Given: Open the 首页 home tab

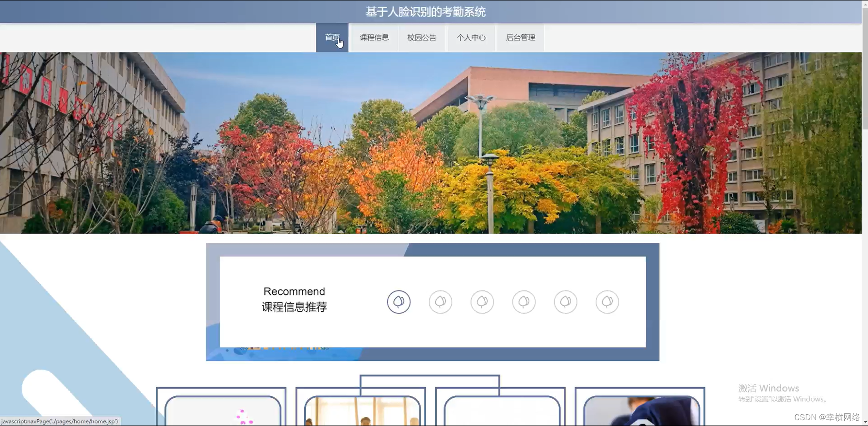Looking at the screenshot, I should coord(332,37).
